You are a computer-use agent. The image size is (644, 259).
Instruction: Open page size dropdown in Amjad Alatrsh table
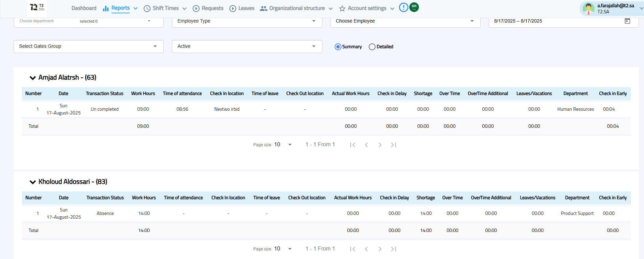click(283, 145)
